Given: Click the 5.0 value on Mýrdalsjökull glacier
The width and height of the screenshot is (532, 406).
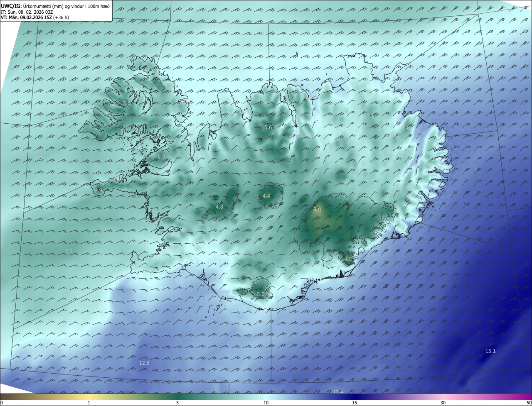Looking at the screenshot, I should coord(261,294).
